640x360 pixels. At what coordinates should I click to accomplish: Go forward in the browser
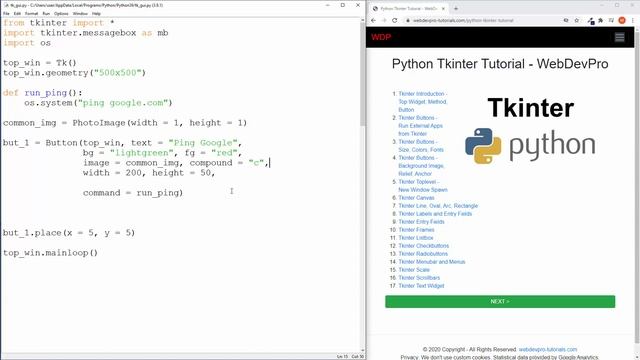pyautogui.click(x=384, y=20)
